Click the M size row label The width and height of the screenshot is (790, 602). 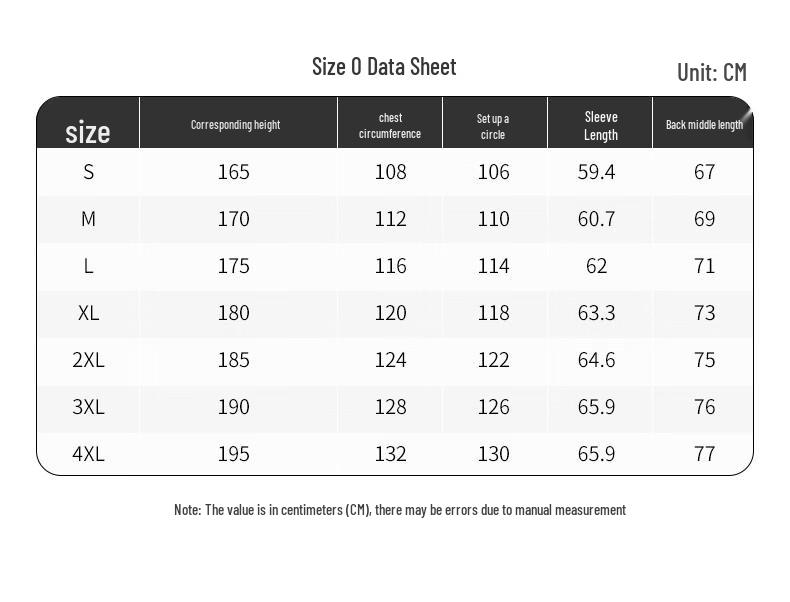point(88,219)
